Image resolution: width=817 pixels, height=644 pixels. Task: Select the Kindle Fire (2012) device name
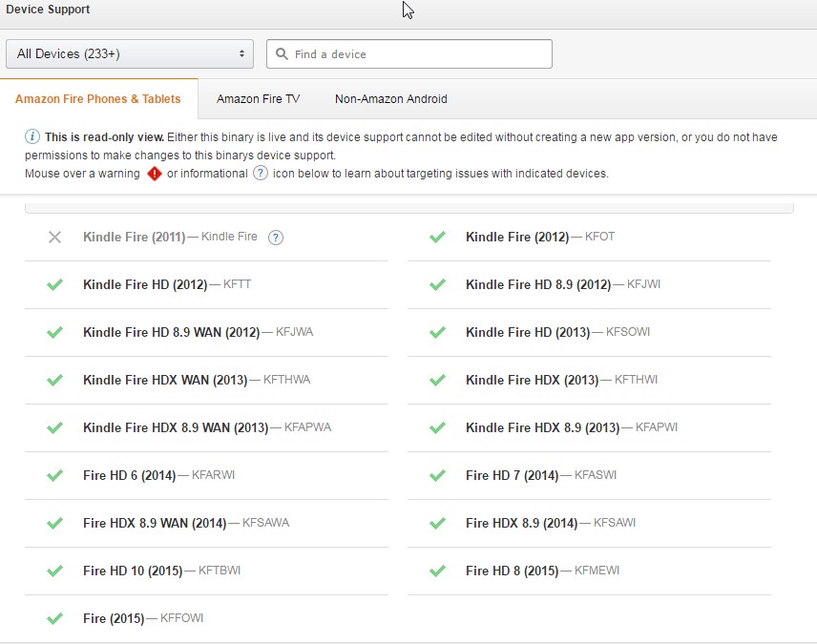(517, 237)
